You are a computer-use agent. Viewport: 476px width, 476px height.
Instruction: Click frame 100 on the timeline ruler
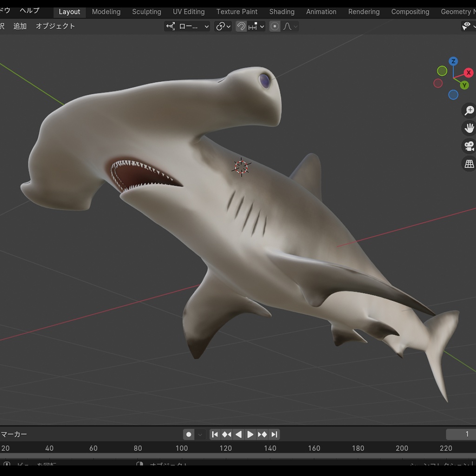pyautogui.click(x=182, y=449)
